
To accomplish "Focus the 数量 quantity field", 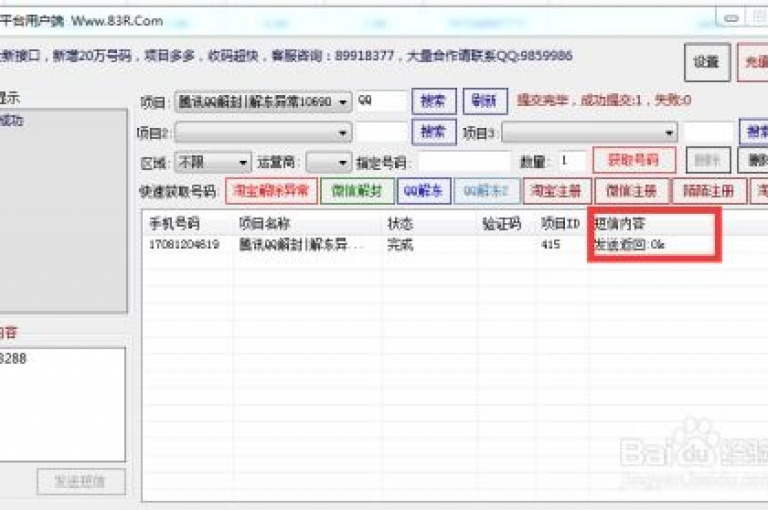I will [573, 161].
